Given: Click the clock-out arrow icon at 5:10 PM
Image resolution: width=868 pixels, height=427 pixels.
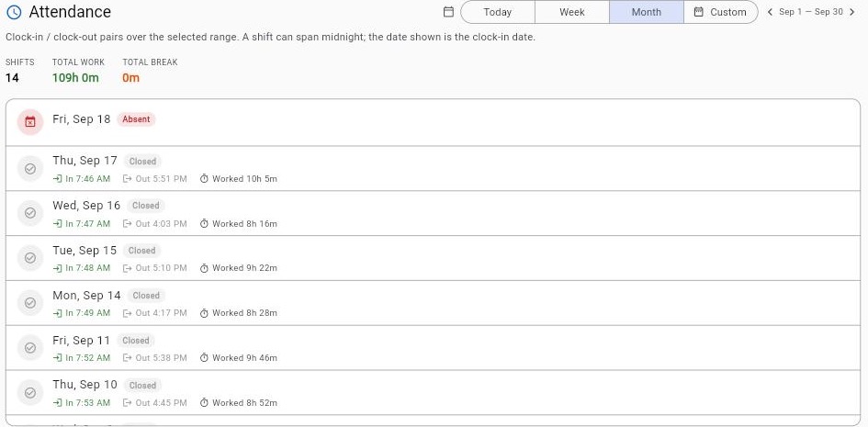Looking at the screenshot, I should click(x=128, y=268).
